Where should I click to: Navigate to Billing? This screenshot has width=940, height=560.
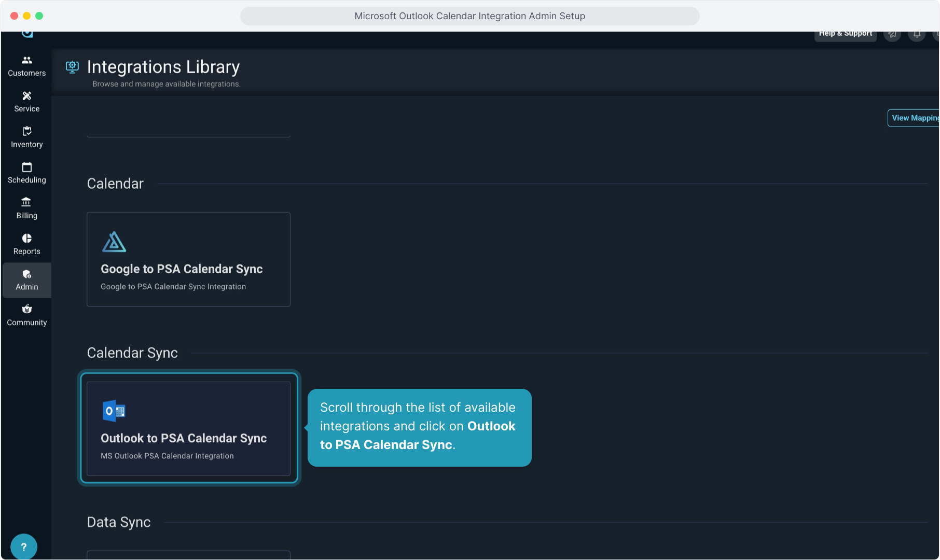point(26,208)
